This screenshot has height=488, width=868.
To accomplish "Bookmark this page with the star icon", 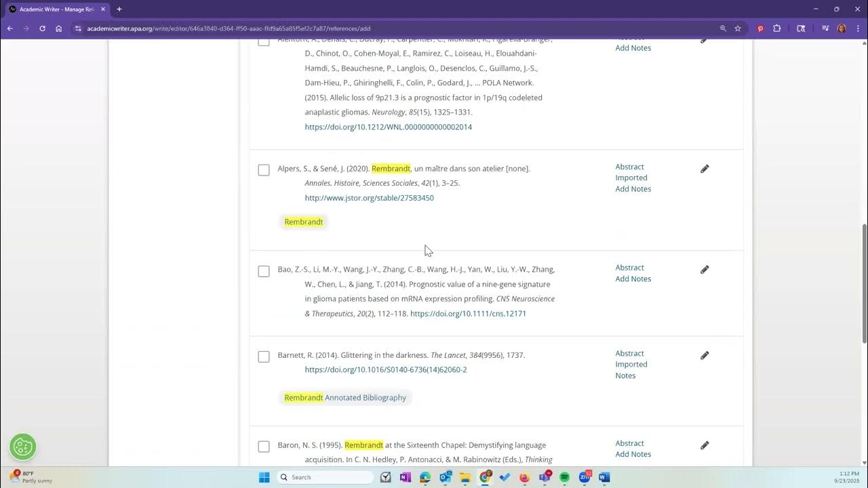I will pos(738,28).
